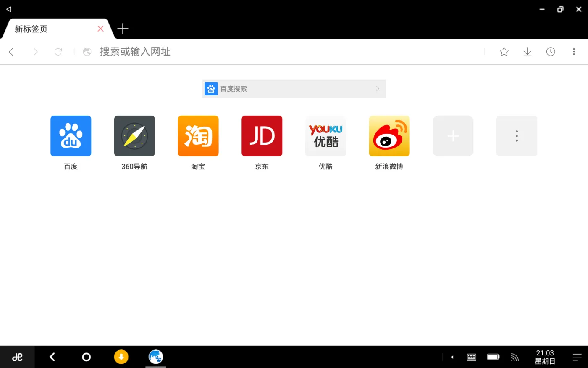Go back with the browser back arrow

pos(11,52)
